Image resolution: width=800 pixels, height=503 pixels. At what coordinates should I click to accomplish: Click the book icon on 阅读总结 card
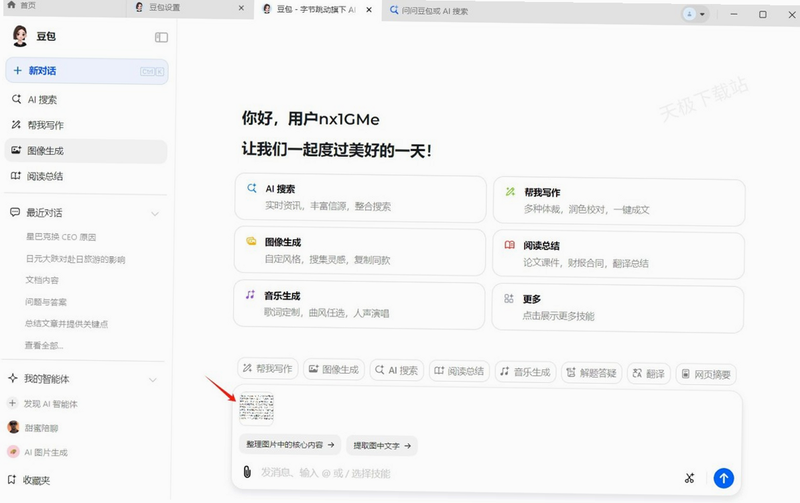coord(509,245)
